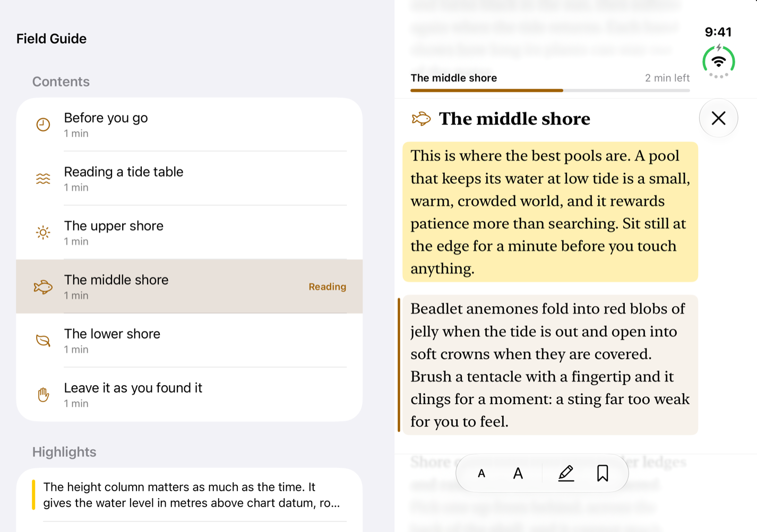This screenshot has width=757, height=532.
Task: Click The middle shore progress header label
Action: click(454, 78)
